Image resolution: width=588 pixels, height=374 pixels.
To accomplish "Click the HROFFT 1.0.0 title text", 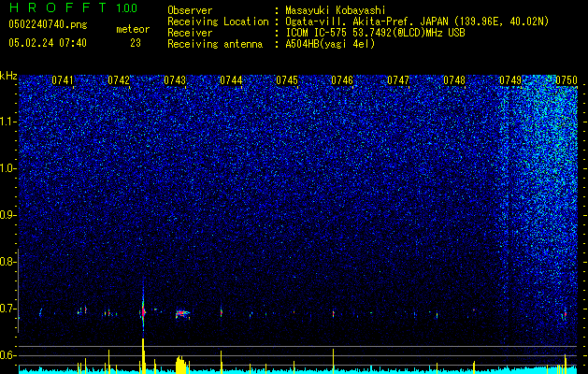I will (x=73, y=7).
